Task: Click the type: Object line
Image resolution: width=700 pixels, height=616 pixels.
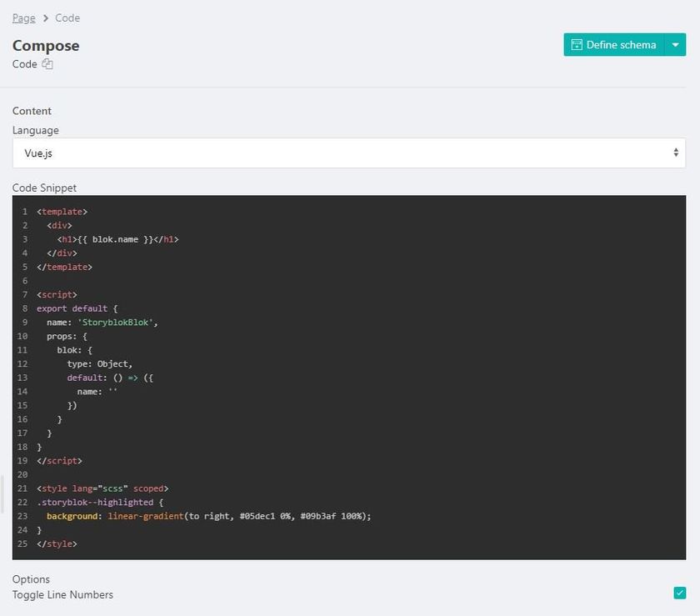Action: pyautogui.click(x=99, y=364)
